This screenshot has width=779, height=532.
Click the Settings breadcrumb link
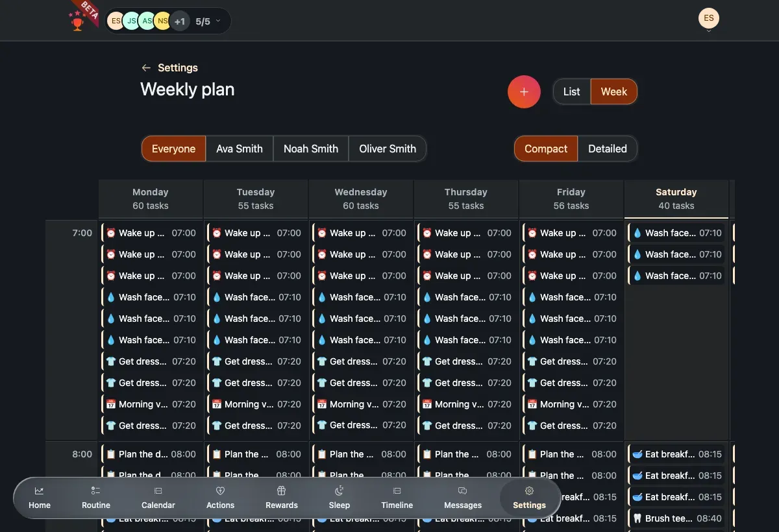point(178,68)
